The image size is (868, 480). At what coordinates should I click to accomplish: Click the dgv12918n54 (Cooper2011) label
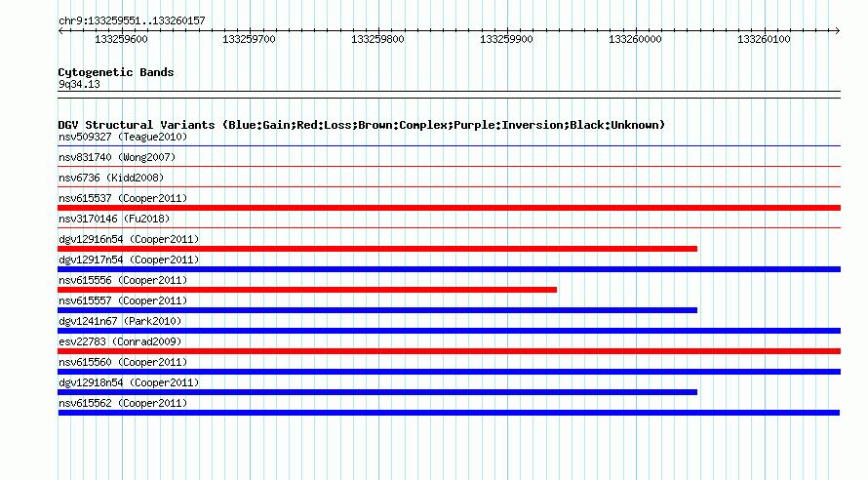[129, 382]
